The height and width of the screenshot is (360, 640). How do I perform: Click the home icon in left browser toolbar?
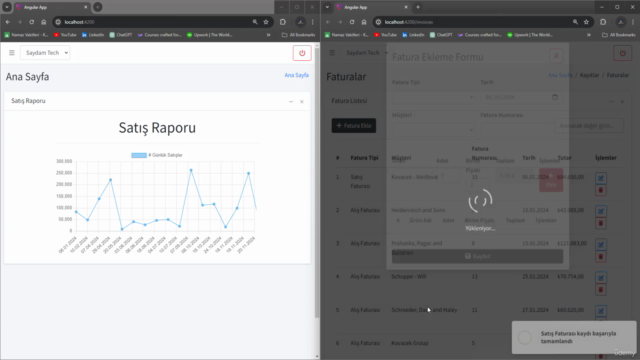point(44,22)
